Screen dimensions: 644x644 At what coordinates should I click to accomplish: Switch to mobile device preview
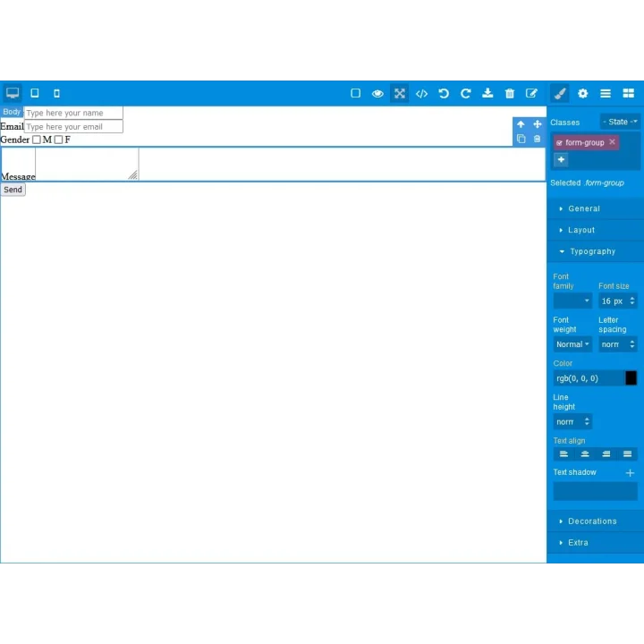tap(56, 94)
